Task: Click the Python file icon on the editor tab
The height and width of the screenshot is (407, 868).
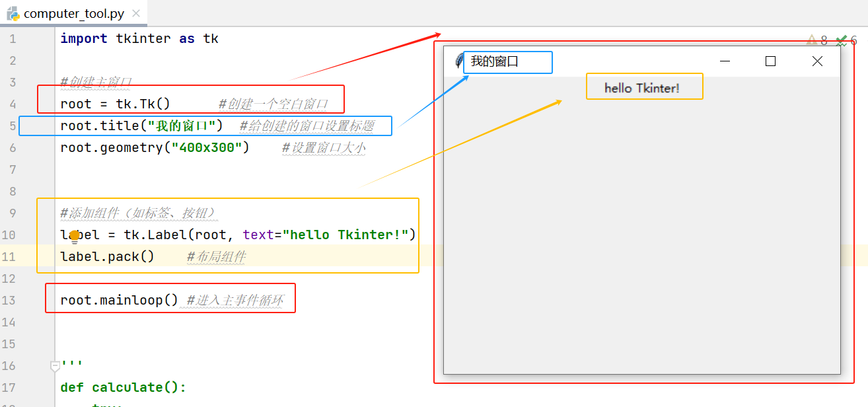Action: pos(12,12)
